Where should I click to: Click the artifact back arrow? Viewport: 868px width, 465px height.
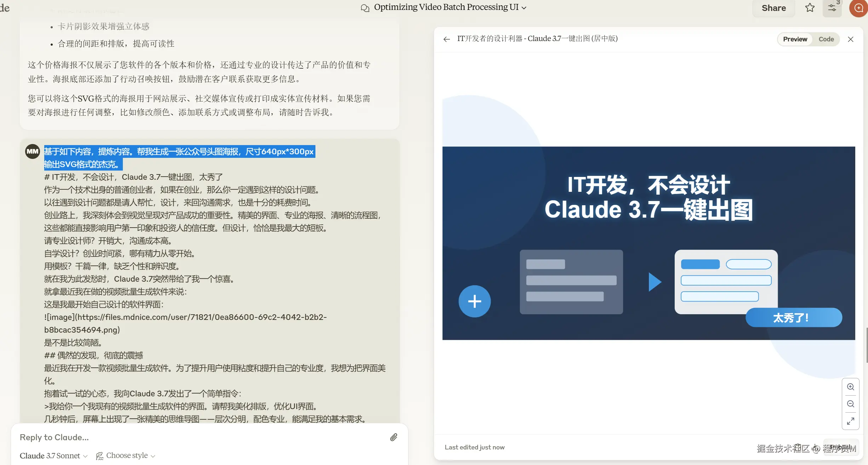(x=447, y=39)
